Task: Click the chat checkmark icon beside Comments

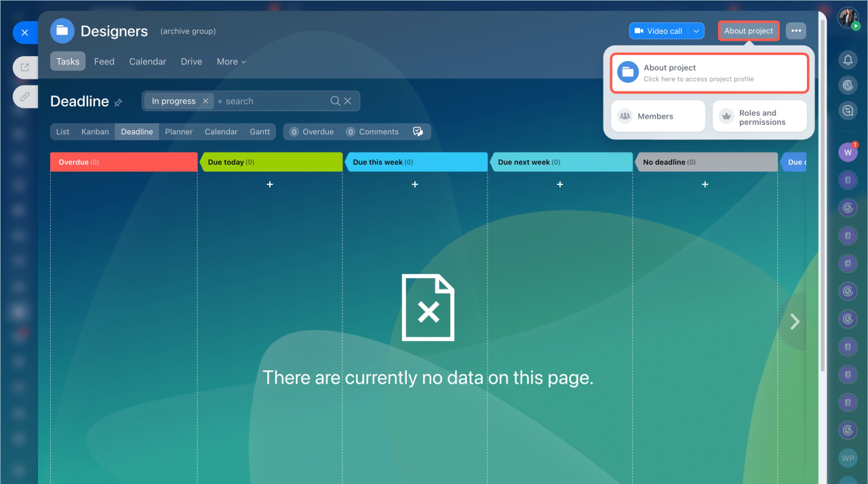Action: pos(418,132)
